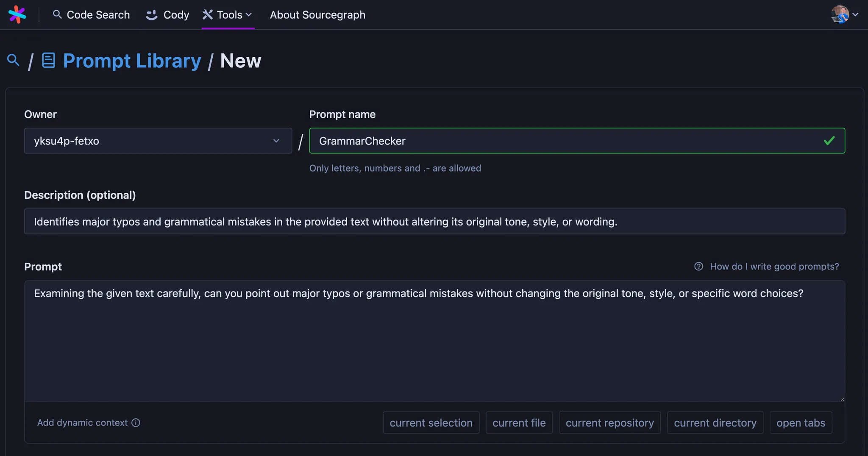The image size is (868, 456).
Task: Click the search icon in the breadcrumb
Action: (13, 60)
